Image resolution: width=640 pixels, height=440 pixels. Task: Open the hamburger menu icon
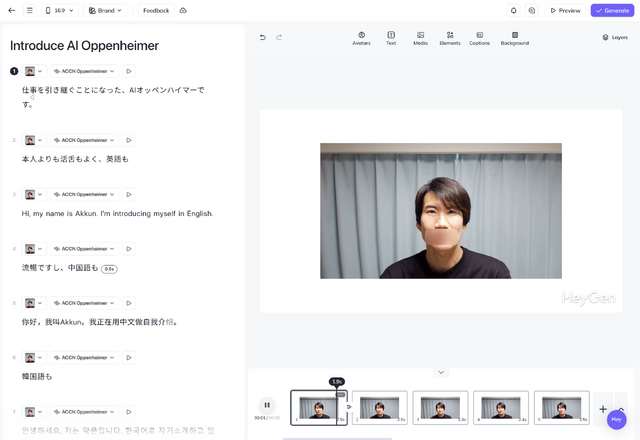tap(30, 11)
